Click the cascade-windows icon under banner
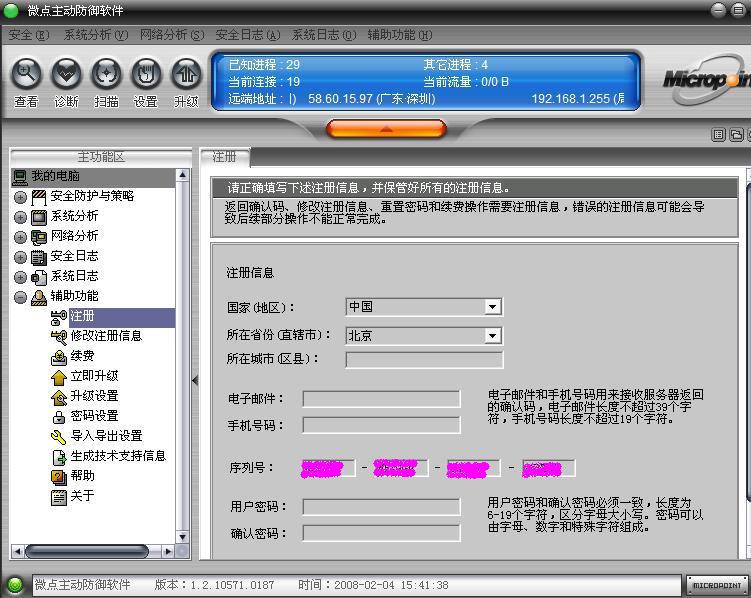Screen dimensions: 751x598 click(x=736, y=135)
